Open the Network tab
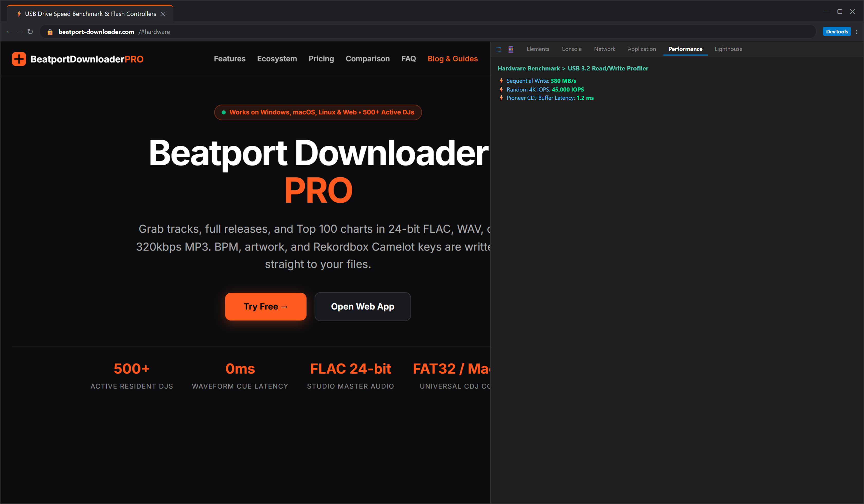864x504 pixels. coord(605,49)
